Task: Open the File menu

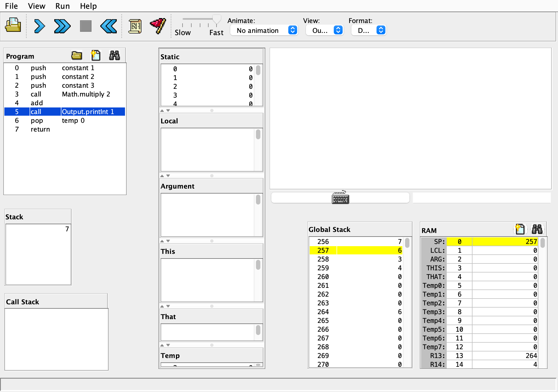Action: click(11, 6)
